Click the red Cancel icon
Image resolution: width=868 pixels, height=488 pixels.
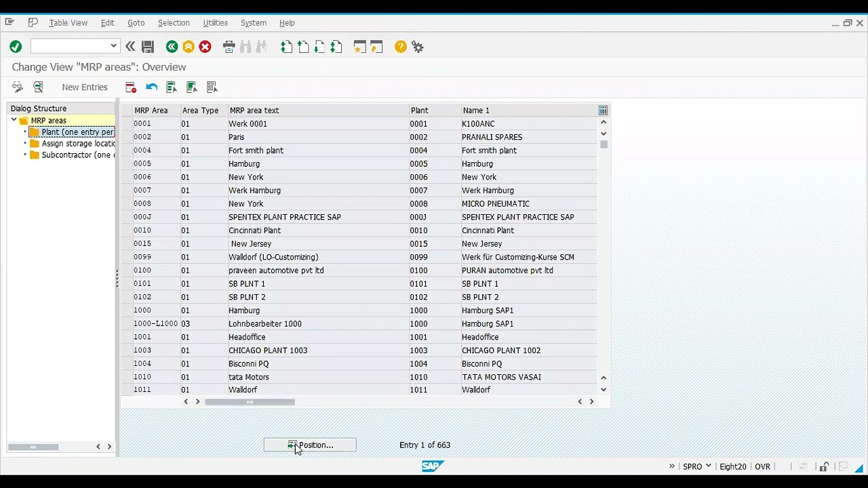(205, 47)
